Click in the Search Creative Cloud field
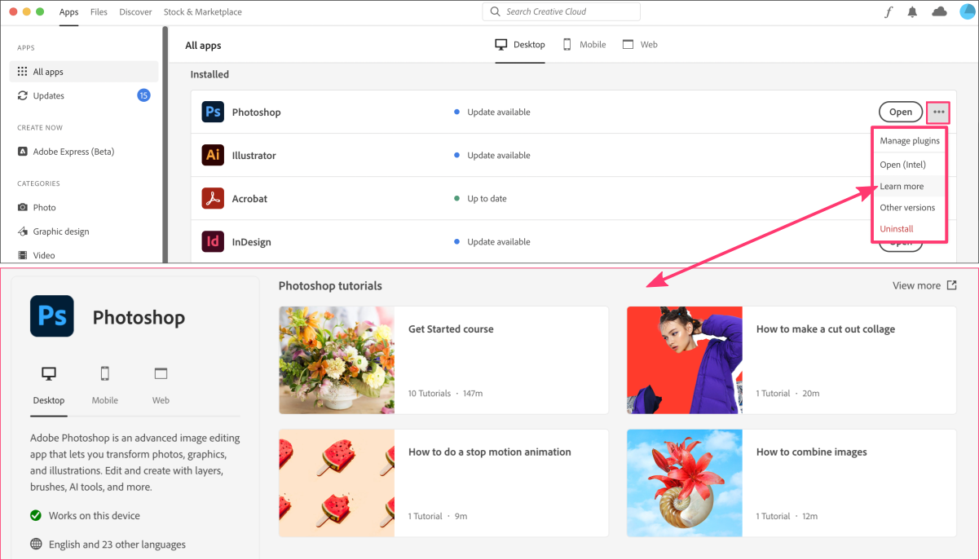 pyautogui.click(x=561, y=11)
